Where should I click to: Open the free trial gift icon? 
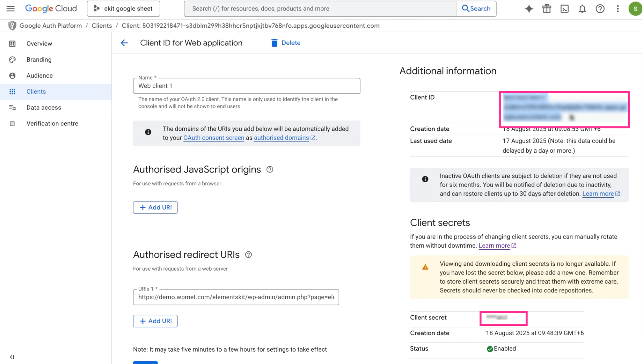tap(547, 9)
